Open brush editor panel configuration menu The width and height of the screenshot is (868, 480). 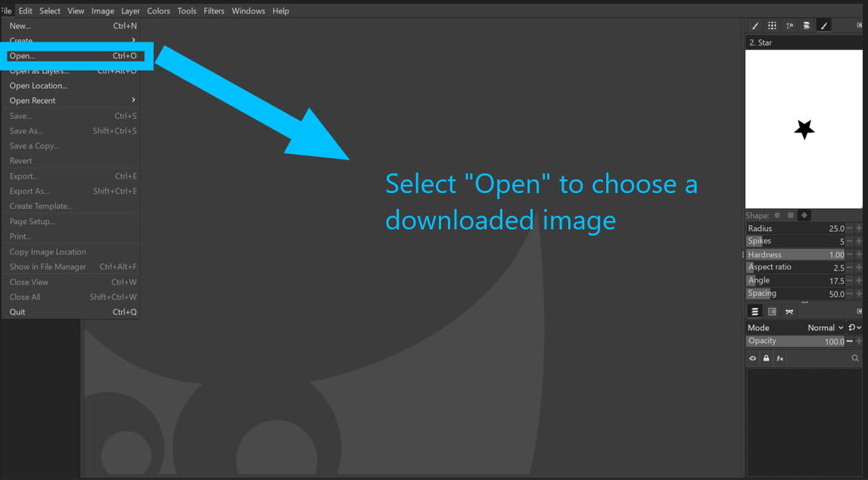click(859, 26)
